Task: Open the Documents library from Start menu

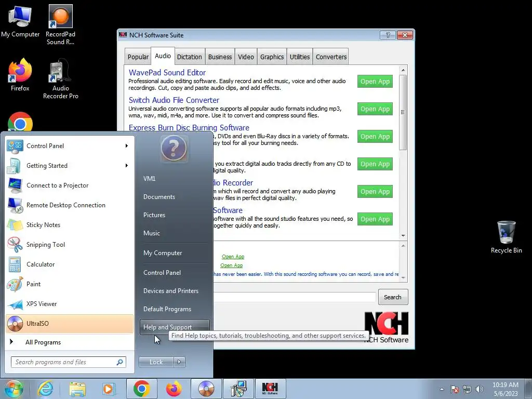Action: coord(175,197)
